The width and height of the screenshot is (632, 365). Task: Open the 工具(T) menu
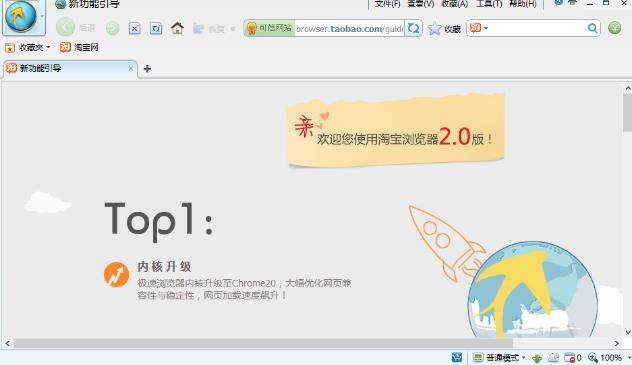pos(489,4)
